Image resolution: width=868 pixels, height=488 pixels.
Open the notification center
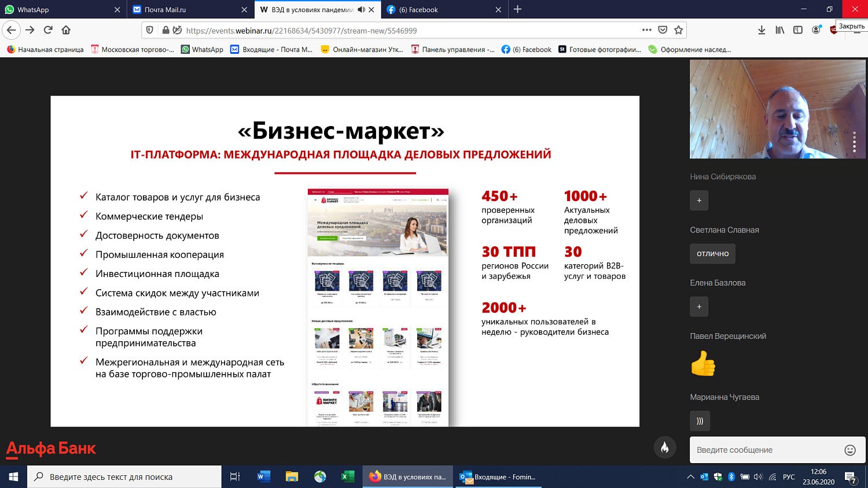[x=851, y=477]
